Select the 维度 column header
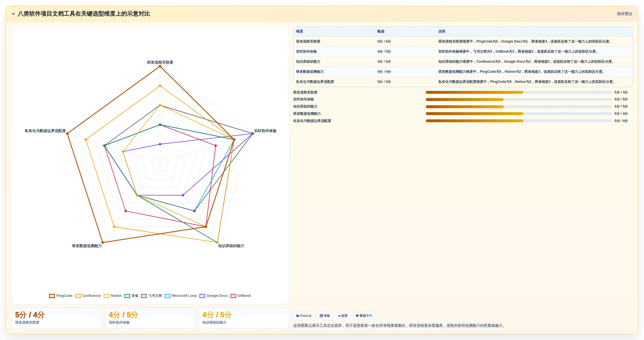 click(300, 31)
